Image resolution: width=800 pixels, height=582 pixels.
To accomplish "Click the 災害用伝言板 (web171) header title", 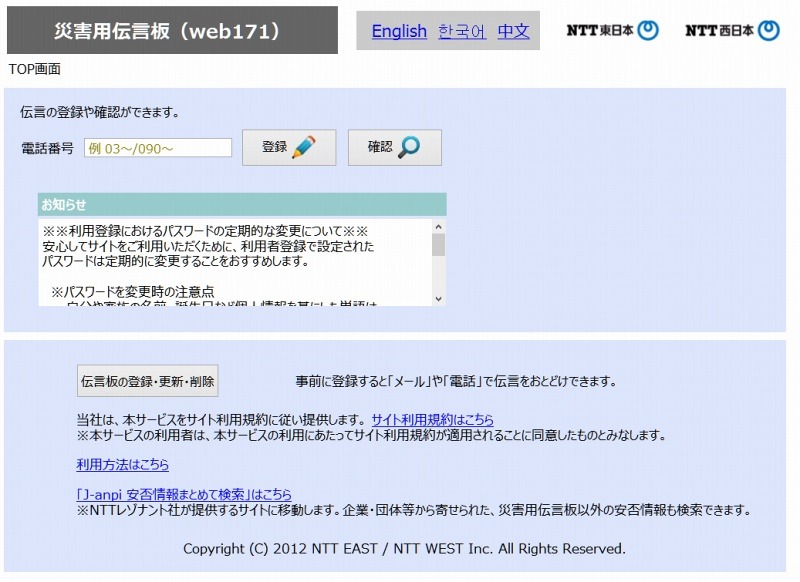I will click(x=172, y=30).
